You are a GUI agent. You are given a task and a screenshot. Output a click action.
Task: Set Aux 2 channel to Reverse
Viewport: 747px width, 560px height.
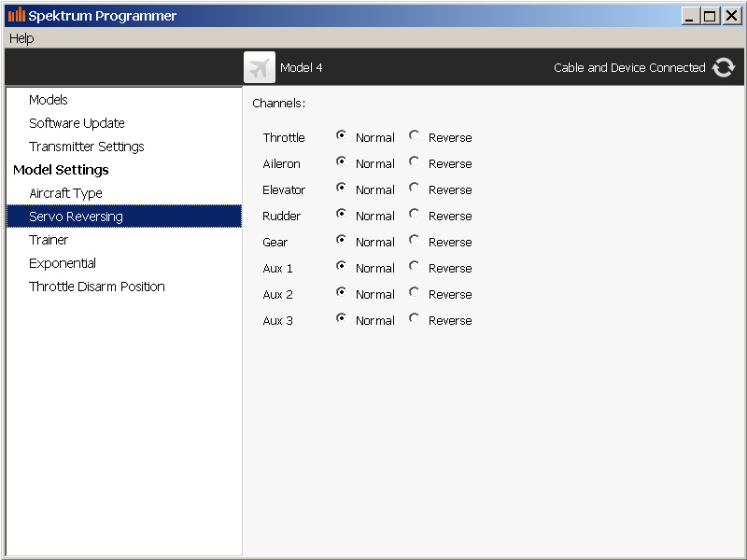click(414, 292)
